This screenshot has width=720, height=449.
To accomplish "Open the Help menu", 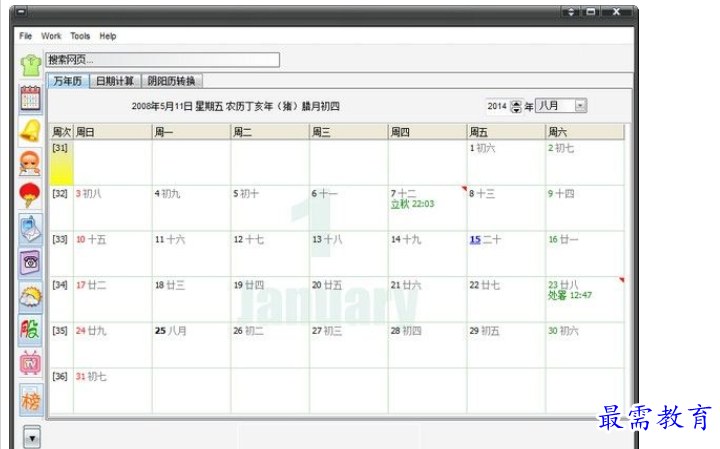I will coord(108,36).
